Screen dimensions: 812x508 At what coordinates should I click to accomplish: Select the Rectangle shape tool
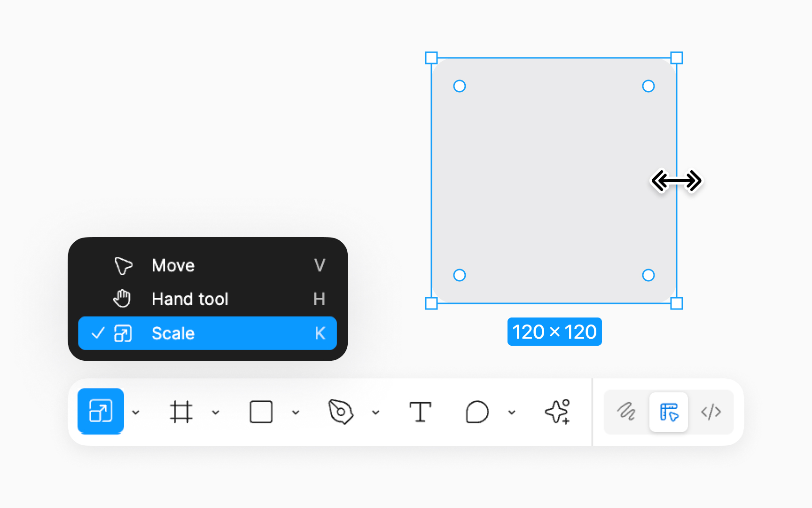[261, 412]
